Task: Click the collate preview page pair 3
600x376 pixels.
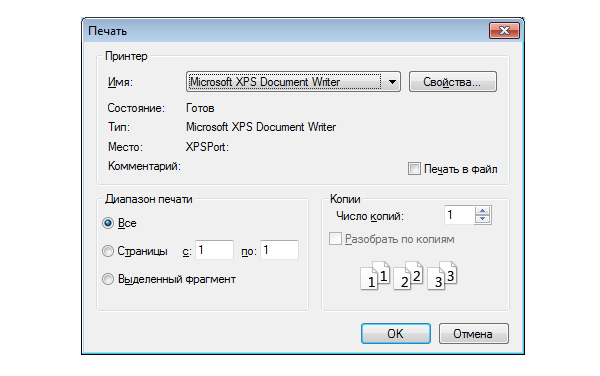Action: point(442,275)
